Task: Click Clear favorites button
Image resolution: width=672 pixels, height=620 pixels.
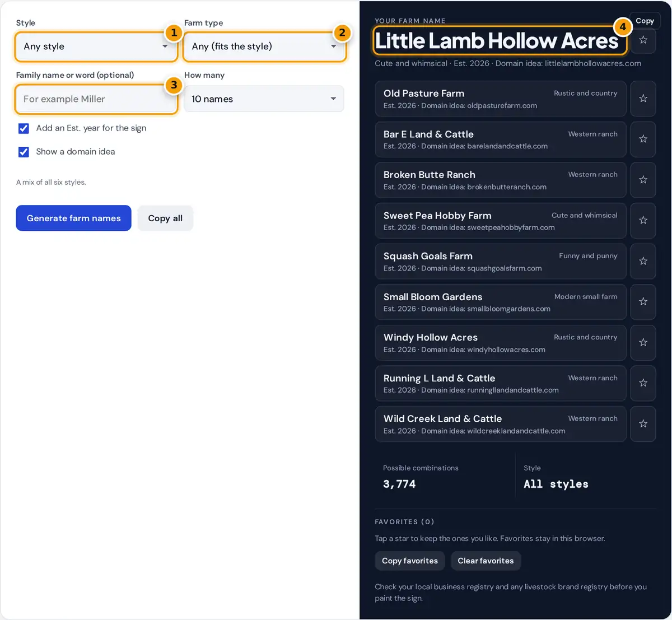Action: 486,561
